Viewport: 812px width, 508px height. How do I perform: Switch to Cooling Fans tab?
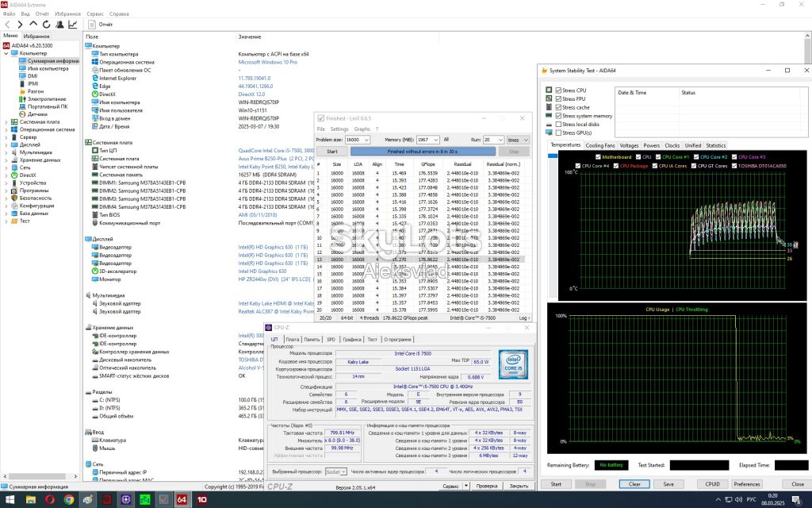click(x=599, y=146)
